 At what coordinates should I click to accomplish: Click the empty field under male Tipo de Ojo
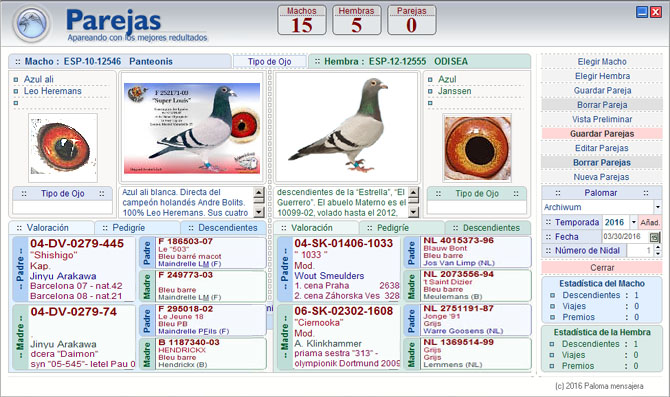coord(62,207)
